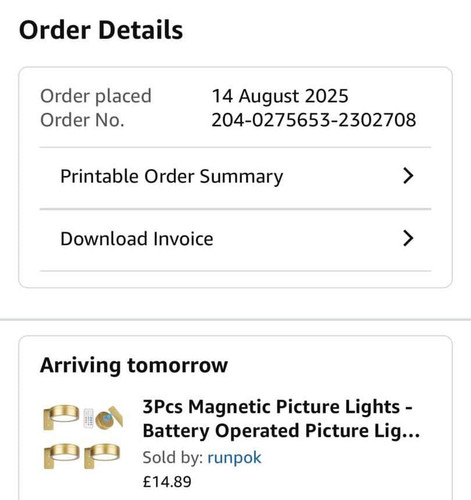Click the Order Details page heading

tap(101, 30)
